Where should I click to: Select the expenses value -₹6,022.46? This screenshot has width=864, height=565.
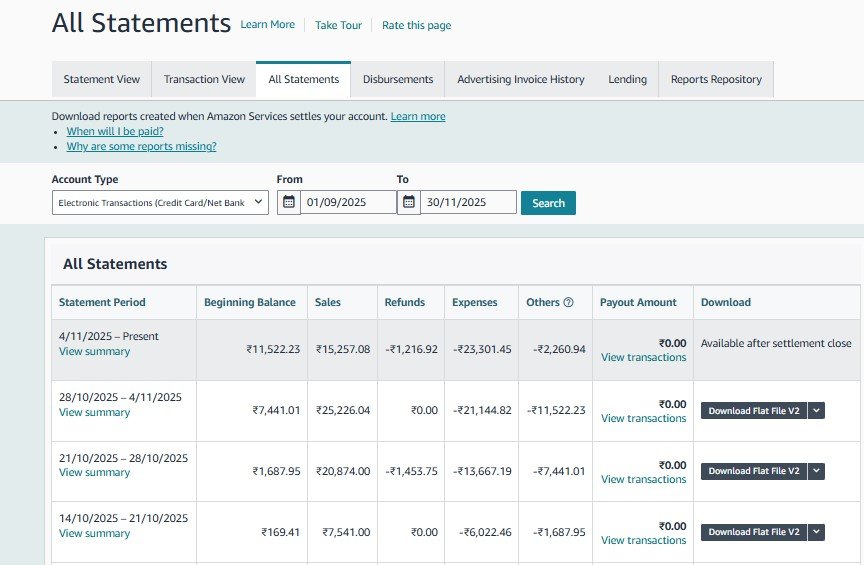pyautogui.click(x=485, y=532)
